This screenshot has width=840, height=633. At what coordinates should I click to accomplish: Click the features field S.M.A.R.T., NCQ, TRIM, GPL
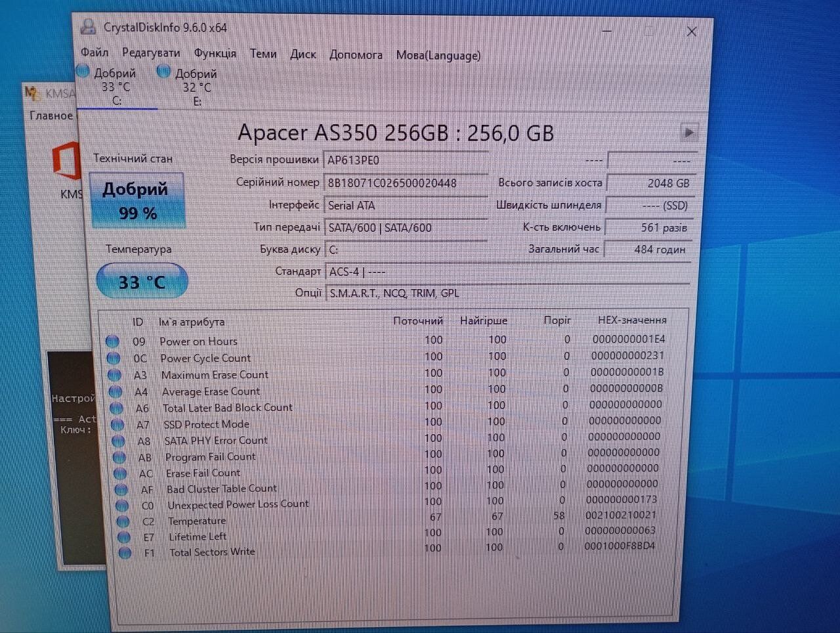coord(507,293)
